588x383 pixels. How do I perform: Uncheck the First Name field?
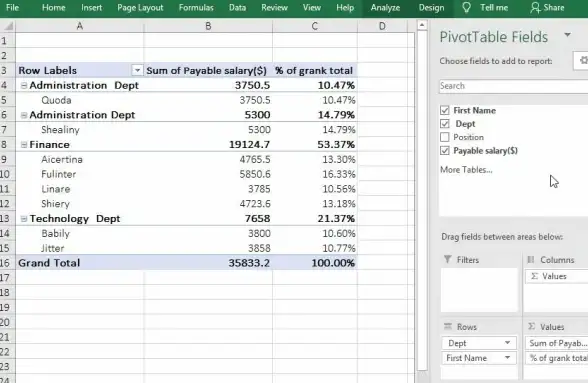tap(445, 110)
